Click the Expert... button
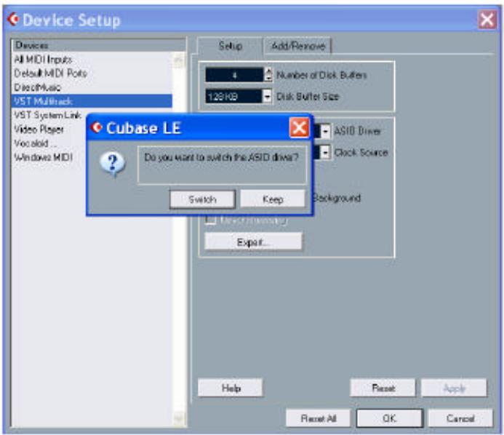Image resolution: width=504 pixels, height=435 pixels. tap(253, 242)
